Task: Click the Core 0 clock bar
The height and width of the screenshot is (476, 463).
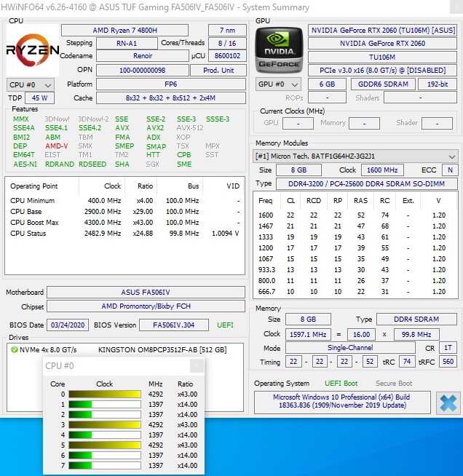Action: tap(105, 394)
